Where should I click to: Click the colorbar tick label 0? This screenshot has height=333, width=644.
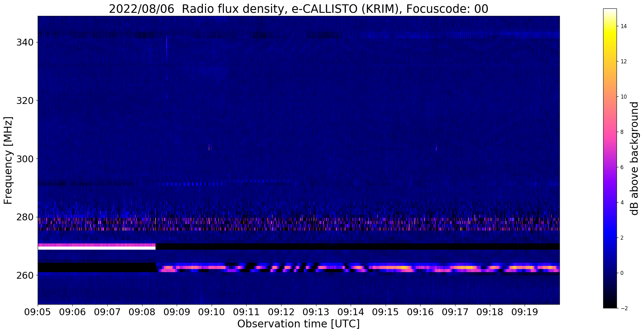click(622, 273)
